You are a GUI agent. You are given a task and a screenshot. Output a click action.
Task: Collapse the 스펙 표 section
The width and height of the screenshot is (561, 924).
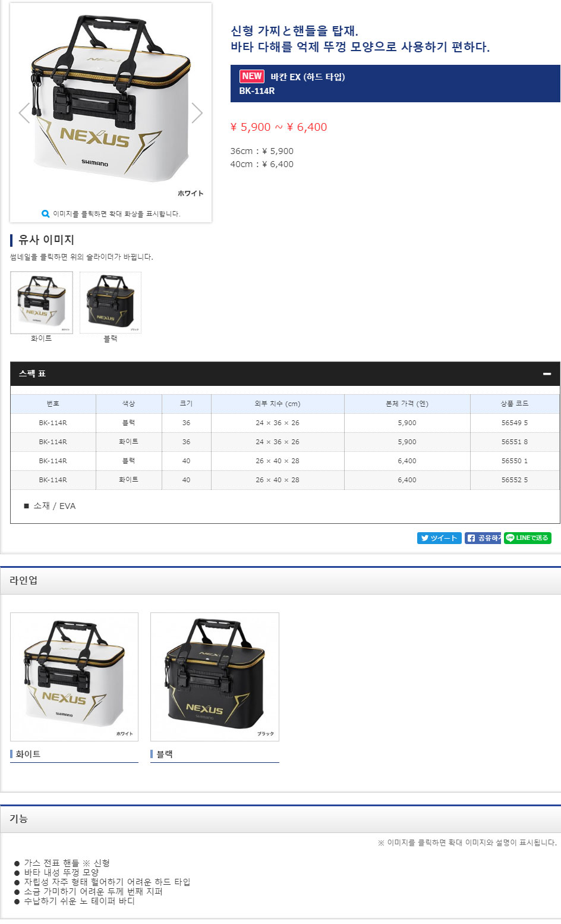tap(547, 373)
